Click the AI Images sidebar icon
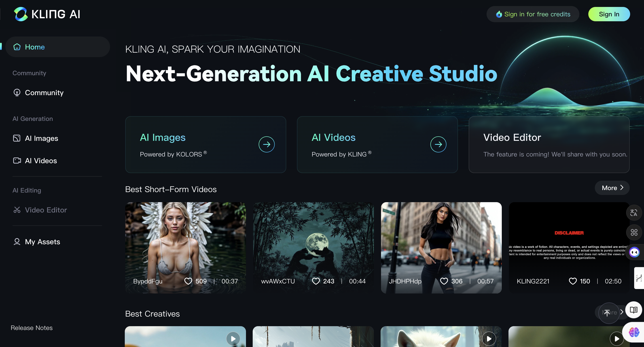Viewport: 644px width, 347px height. [x=17, y=138]
